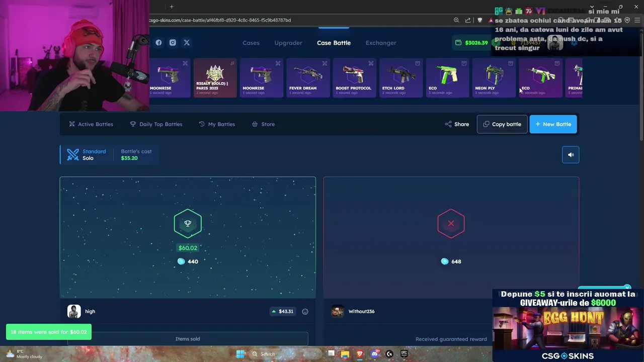
Task: Open the Store tab
Action: pos(263,124)
